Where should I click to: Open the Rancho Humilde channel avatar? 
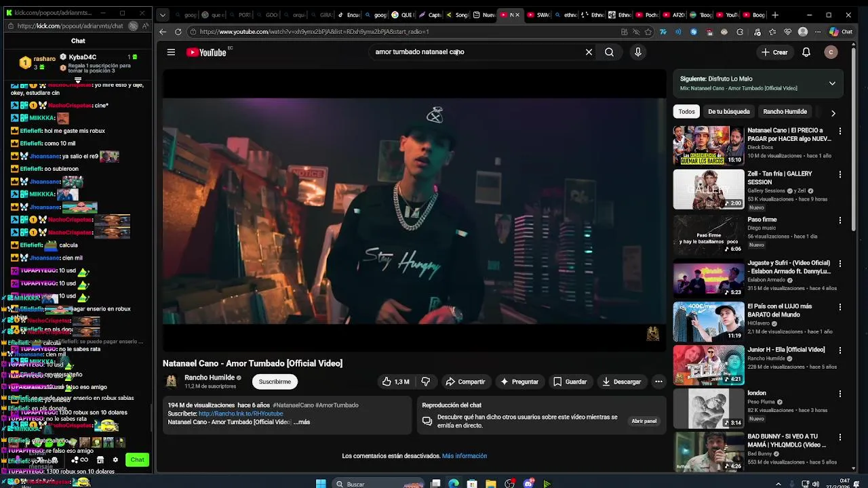[x=172, y=382]
